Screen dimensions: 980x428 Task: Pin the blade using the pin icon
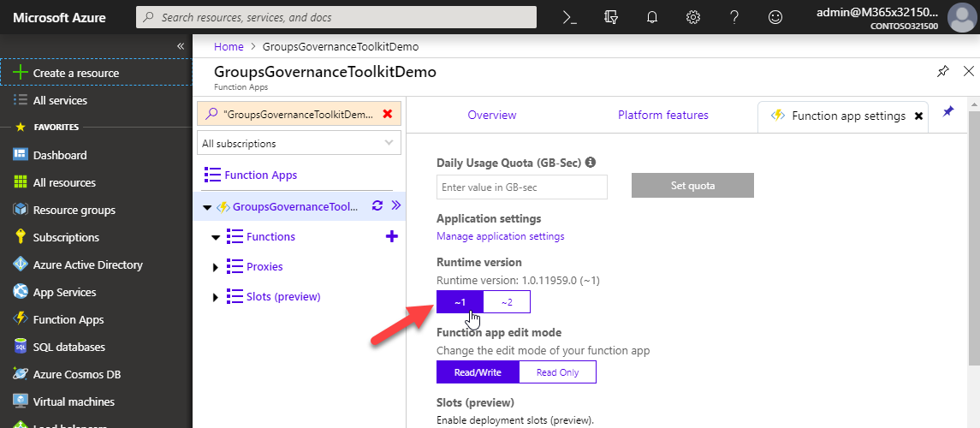[942, 72]
